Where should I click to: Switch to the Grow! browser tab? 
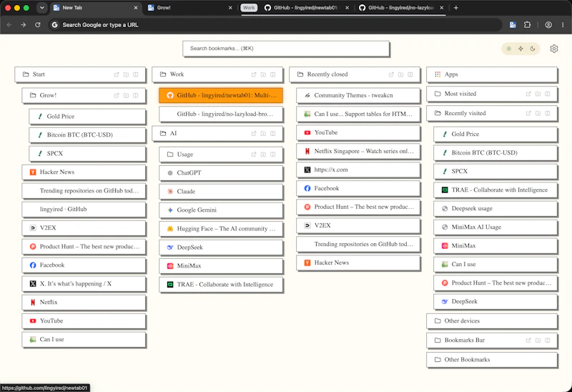(x=189, y=8)
